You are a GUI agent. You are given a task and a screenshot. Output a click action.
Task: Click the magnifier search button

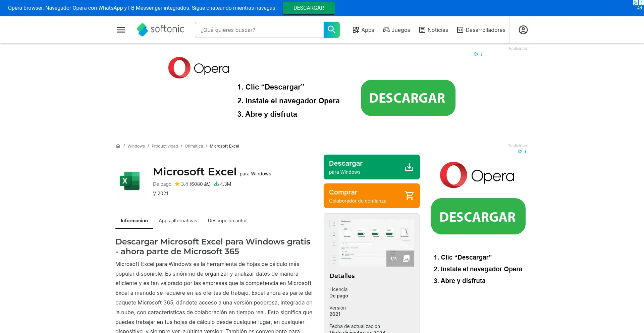point(331,30)
